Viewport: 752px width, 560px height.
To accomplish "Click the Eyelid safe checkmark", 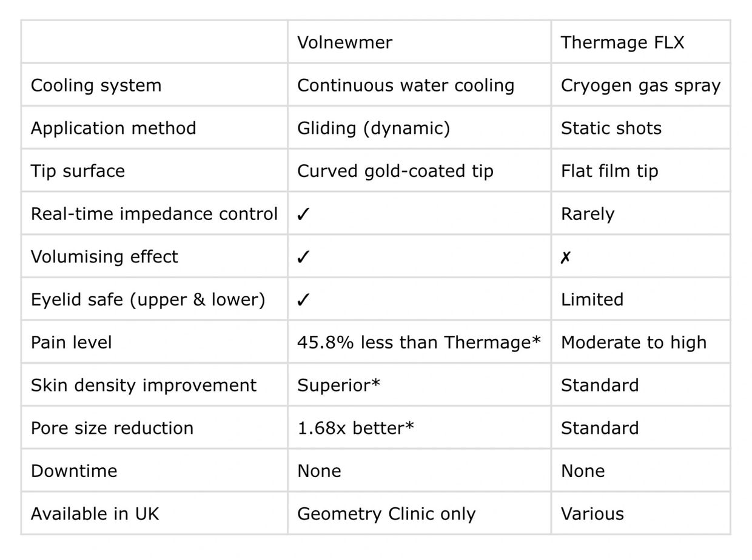I will pos(304,300).
